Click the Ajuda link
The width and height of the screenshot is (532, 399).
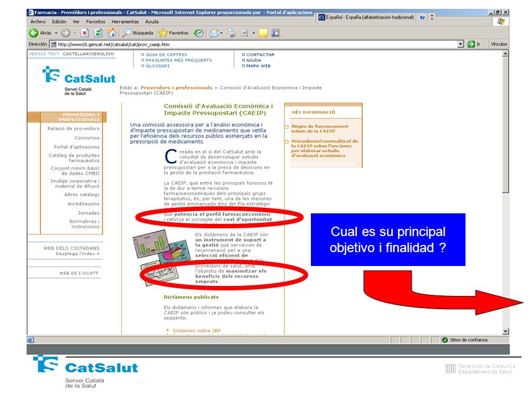click(254, 60)
